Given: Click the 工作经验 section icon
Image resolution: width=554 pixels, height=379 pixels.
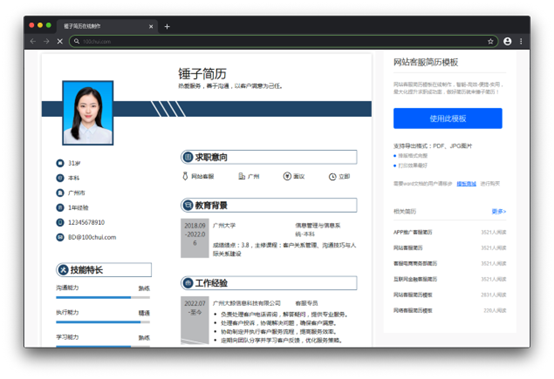Looking at the screenshot, I should (x=188, y=283).
